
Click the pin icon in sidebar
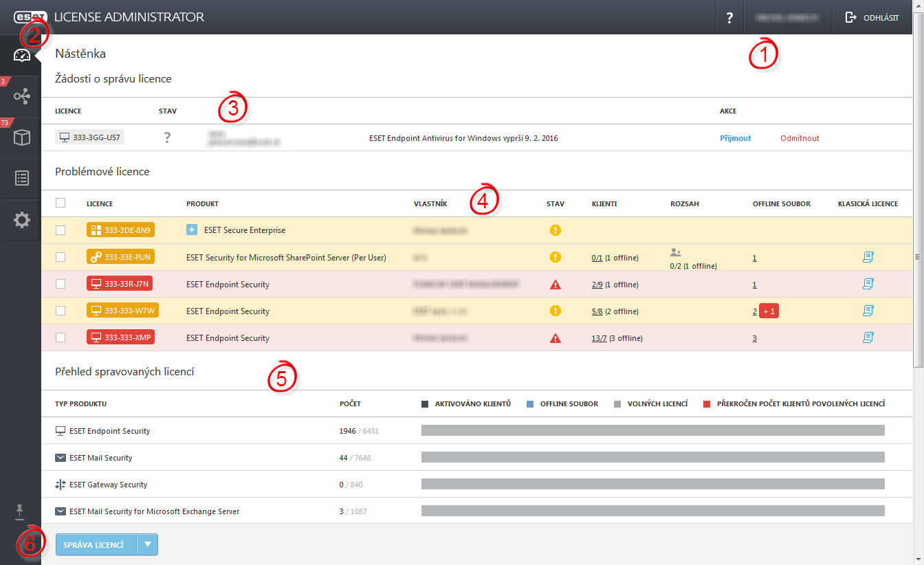pyautogui.click(x=20, y=511)
